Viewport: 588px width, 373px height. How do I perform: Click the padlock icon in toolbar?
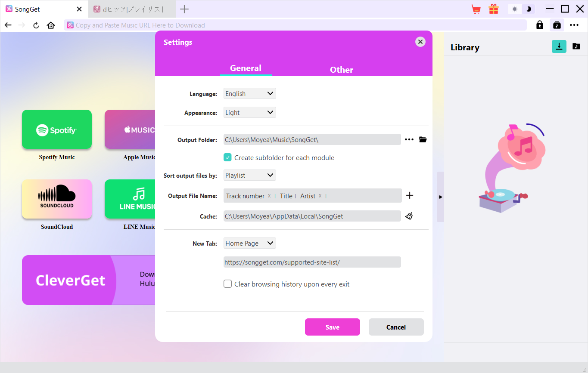[x=539, y=25]
